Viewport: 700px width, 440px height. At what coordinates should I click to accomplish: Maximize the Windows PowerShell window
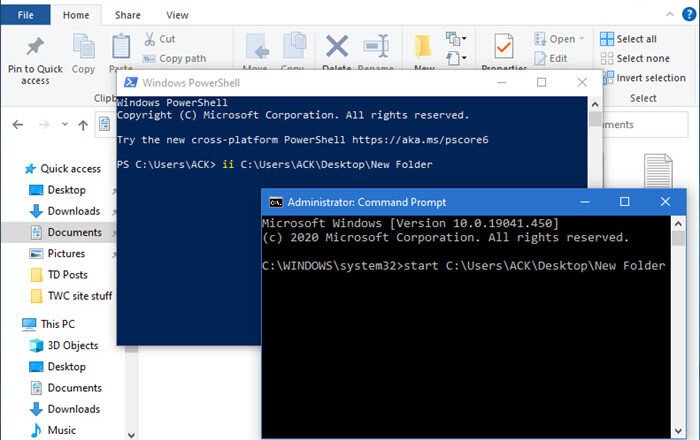[x=542, y=83]
